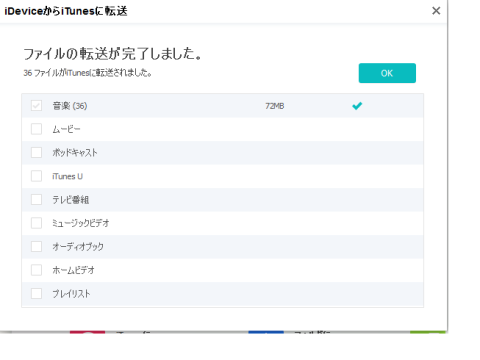This screenshot has height=360, width=480.
Task: Click the 36 ファイル transferred message
Action: pyautogui.click(x=87, y=73)
